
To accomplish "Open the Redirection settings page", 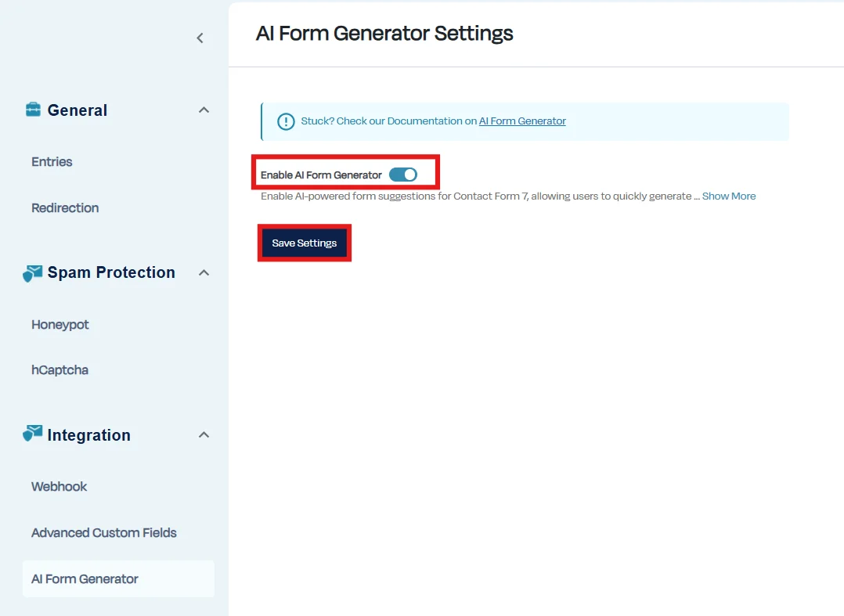I will pos(65,208).
